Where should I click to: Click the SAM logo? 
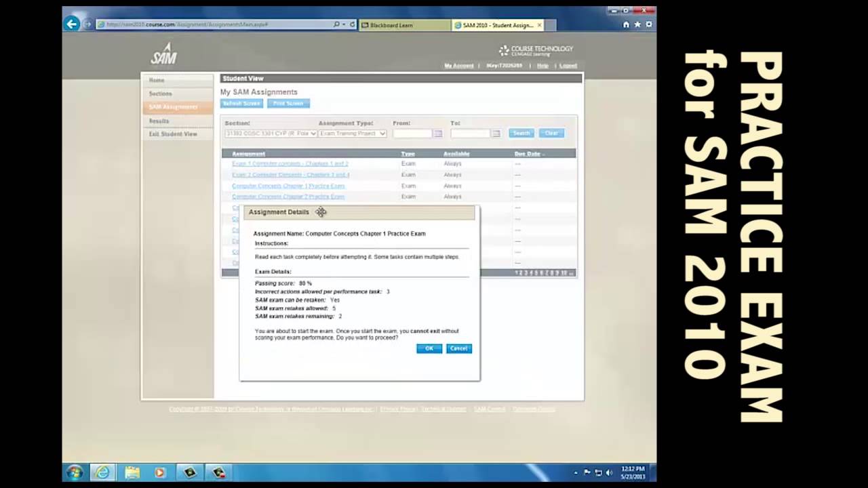pos(164,54)
